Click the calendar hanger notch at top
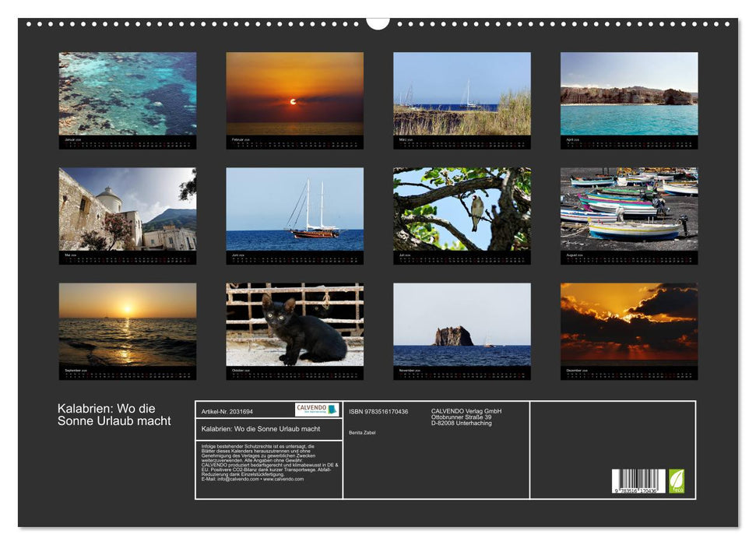Image resolution: width=756 pixels, height=545 pixels. [x=378, y=23]
